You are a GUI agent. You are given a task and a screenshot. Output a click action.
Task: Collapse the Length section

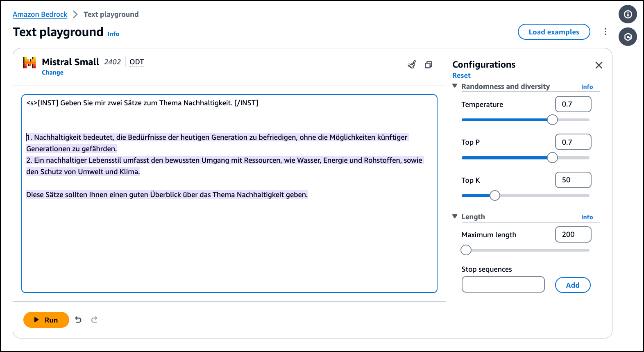(x=455, y=216)
